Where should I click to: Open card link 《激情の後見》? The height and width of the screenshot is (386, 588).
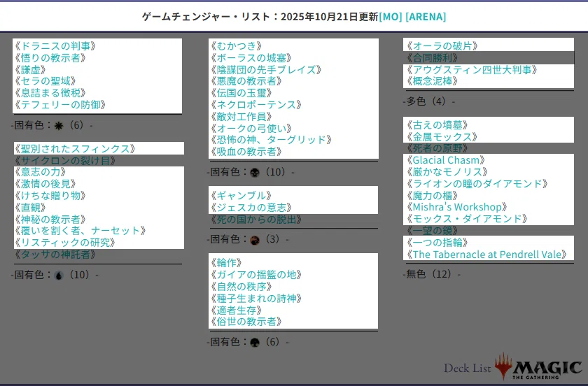(x=45, y=184)
